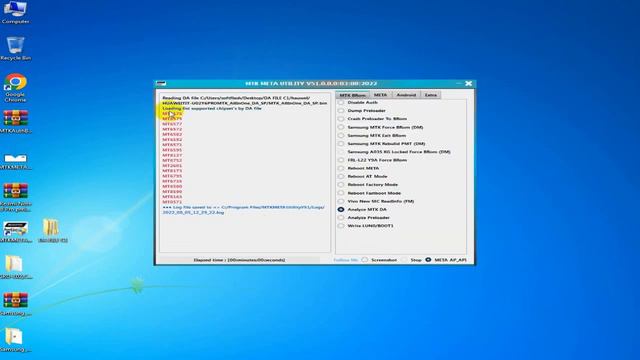Select the third WinRAR archive icon
This screenshot has height=360, width=640.
point(16,197)
